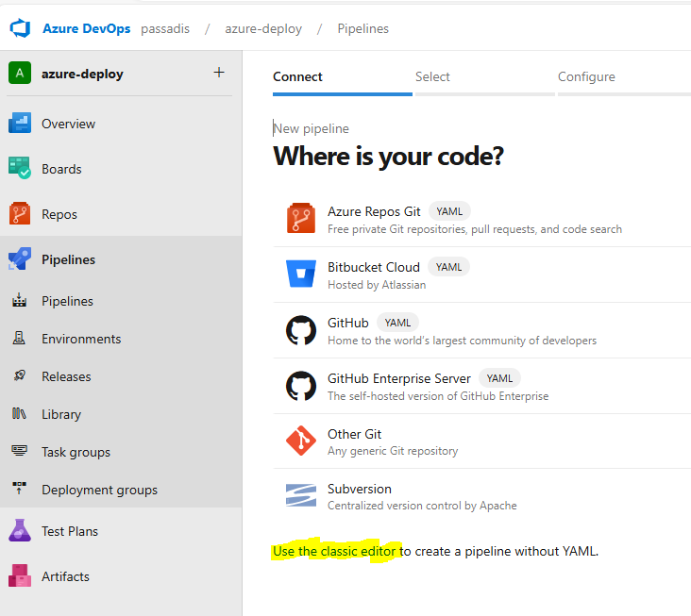The image size is (691, 616).
Task: Select the Environments icon in sidebar
Action: coord(19,339)
